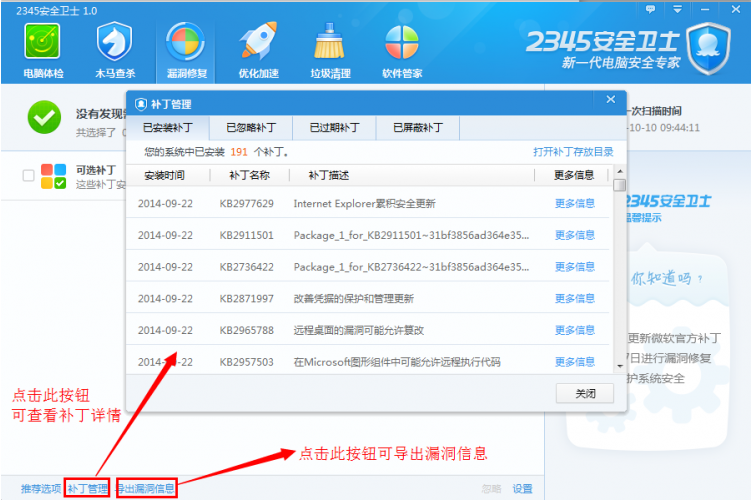
Task: Select the KB2871997 patch name
Action: tap(247, 298)
